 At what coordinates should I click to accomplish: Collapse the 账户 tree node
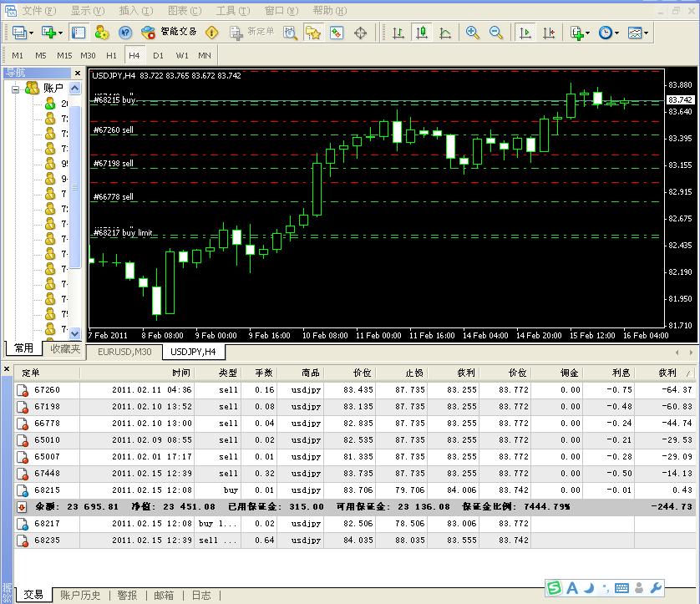[16, 88]
